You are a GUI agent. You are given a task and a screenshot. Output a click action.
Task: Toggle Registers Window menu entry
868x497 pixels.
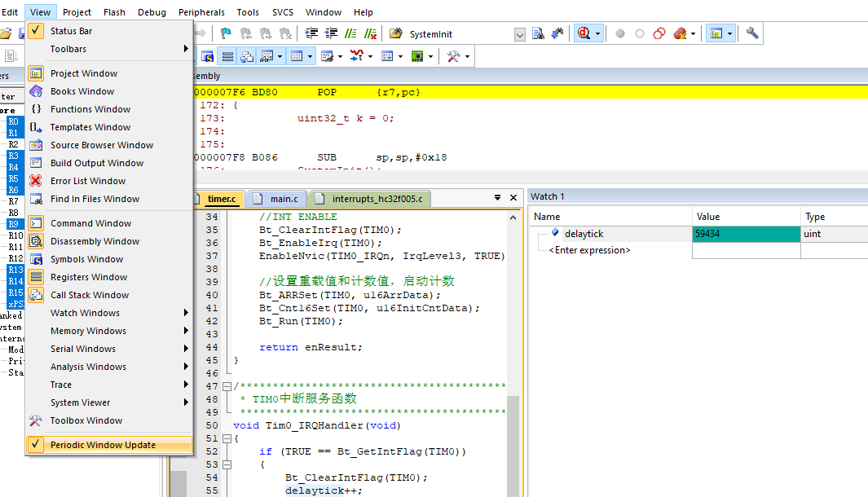point(109,277)
